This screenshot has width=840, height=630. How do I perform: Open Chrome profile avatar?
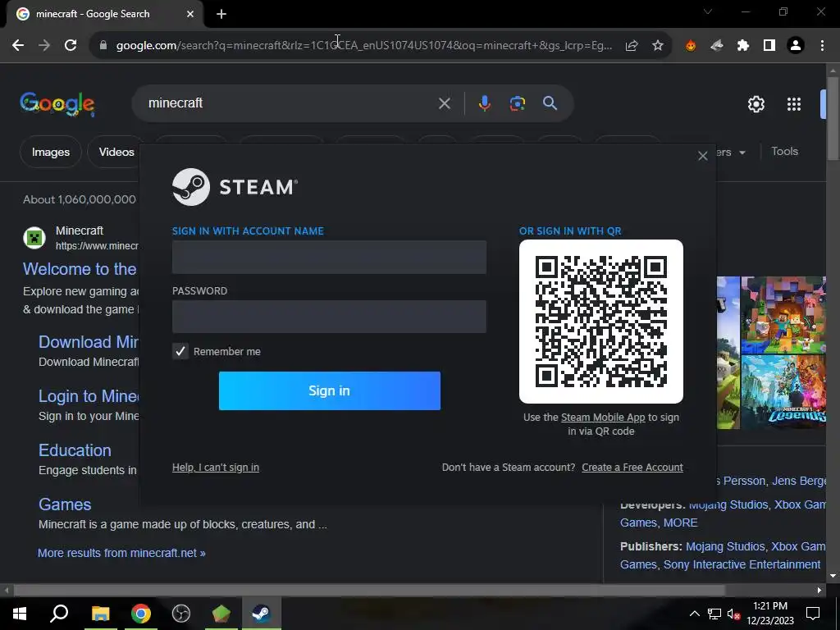pos(796,46)
